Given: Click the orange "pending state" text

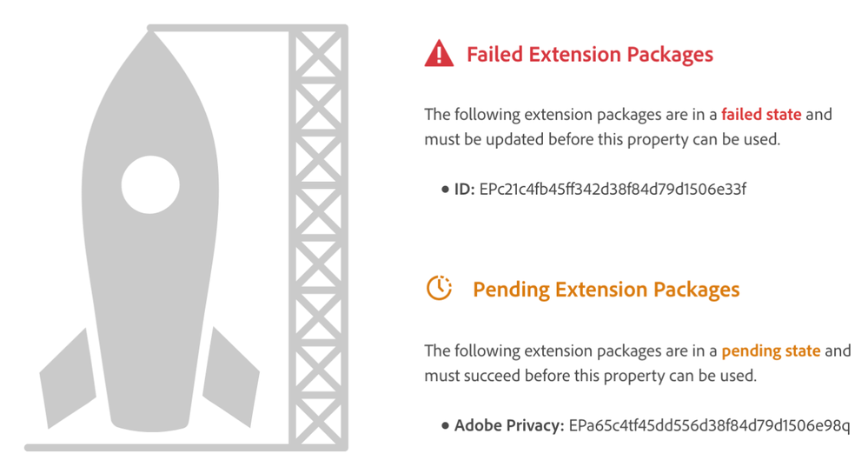Looking at the screenshot, I should pos(771,350).
